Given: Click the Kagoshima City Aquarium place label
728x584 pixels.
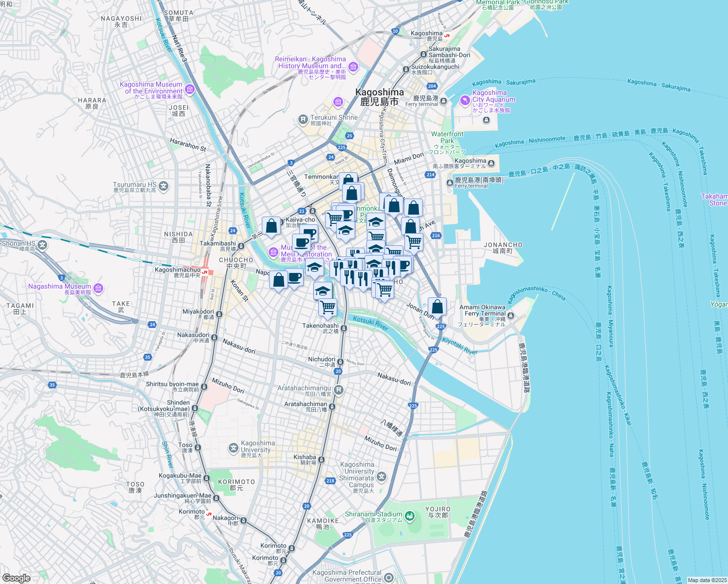Looking at the screenshot, I should 494,100.
